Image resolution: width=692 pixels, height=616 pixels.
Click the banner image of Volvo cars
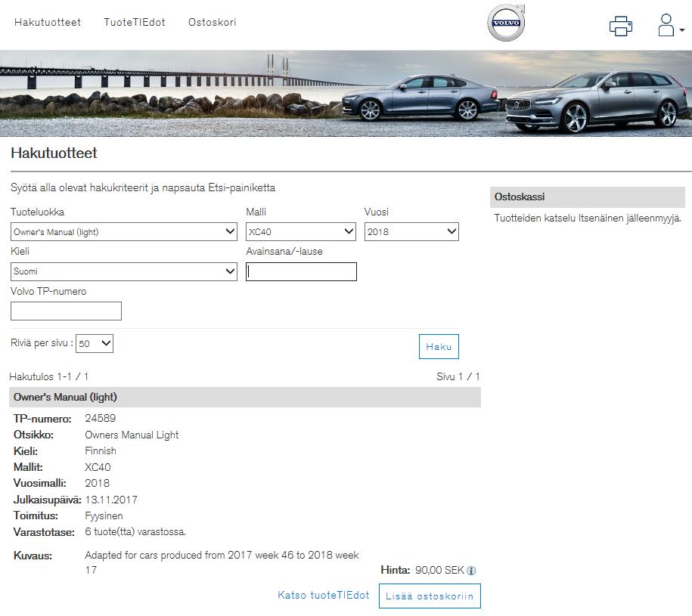[346, 94]
